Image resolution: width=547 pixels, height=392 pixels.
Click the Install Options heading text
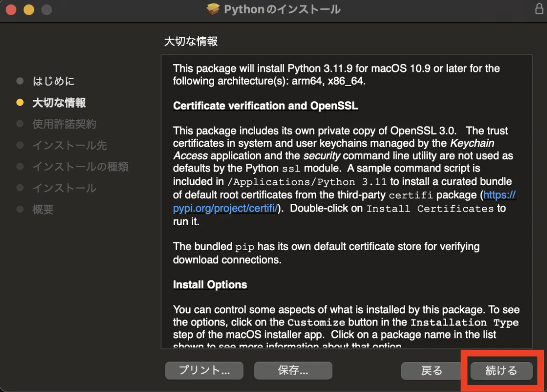tap(210, 285)
